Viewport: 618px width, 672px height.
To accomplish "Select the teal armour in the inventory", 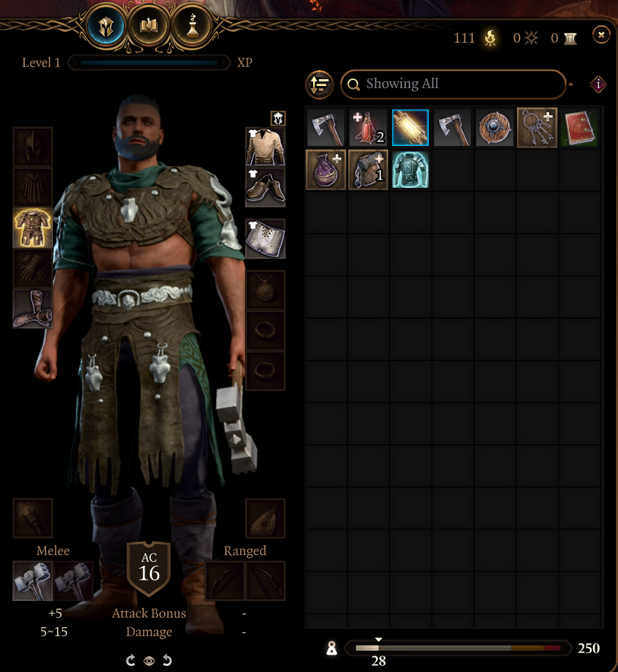I will (x=410, y=169).
